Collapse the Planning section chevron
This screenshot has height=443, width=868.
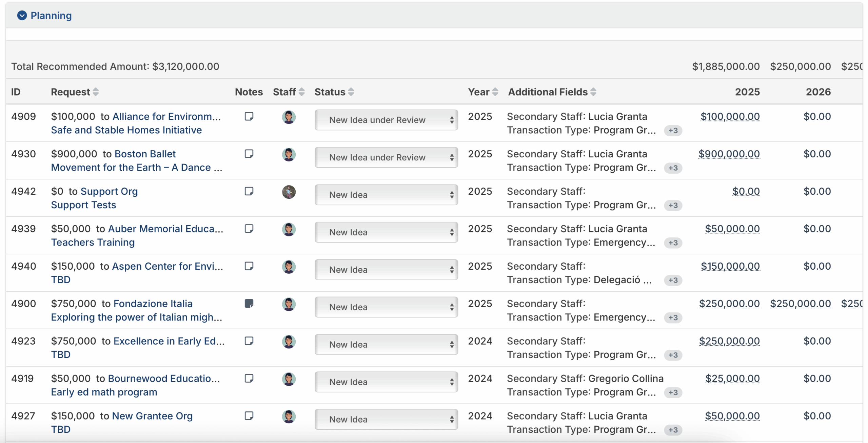pyautogui.click(x=22, y=16)
